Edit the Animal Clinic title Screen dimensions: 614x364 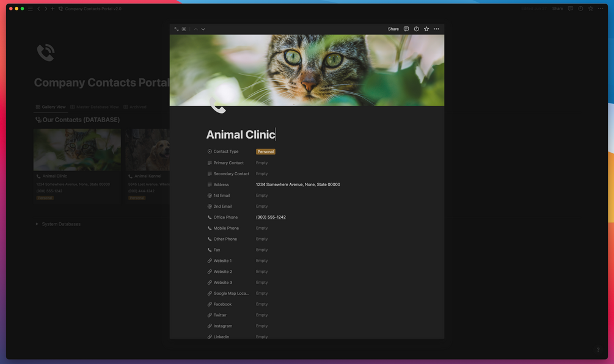(x=241, y=134)
